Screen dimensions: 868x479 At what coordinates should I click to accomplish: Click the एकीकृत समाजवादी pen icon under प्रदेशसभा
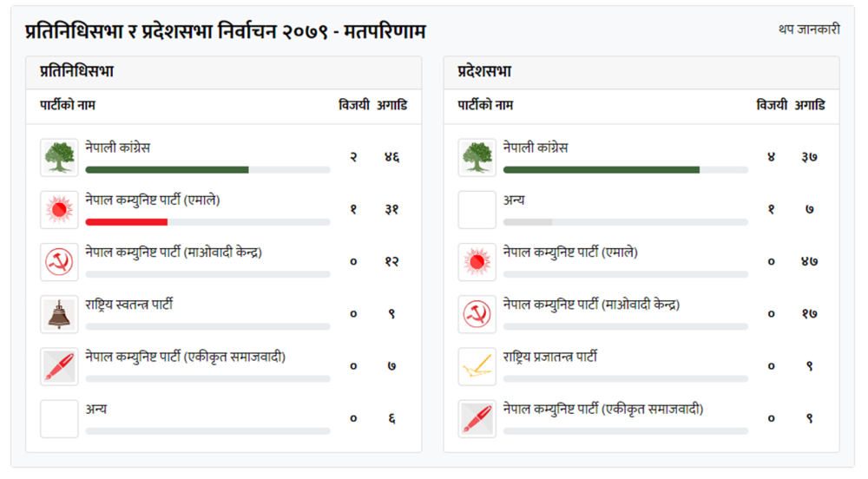477,419
